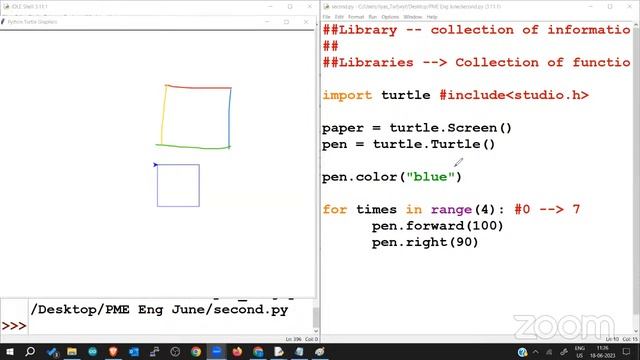Open the taskbar clock and date
Screen dimensions: 640x360
point(602,352)
